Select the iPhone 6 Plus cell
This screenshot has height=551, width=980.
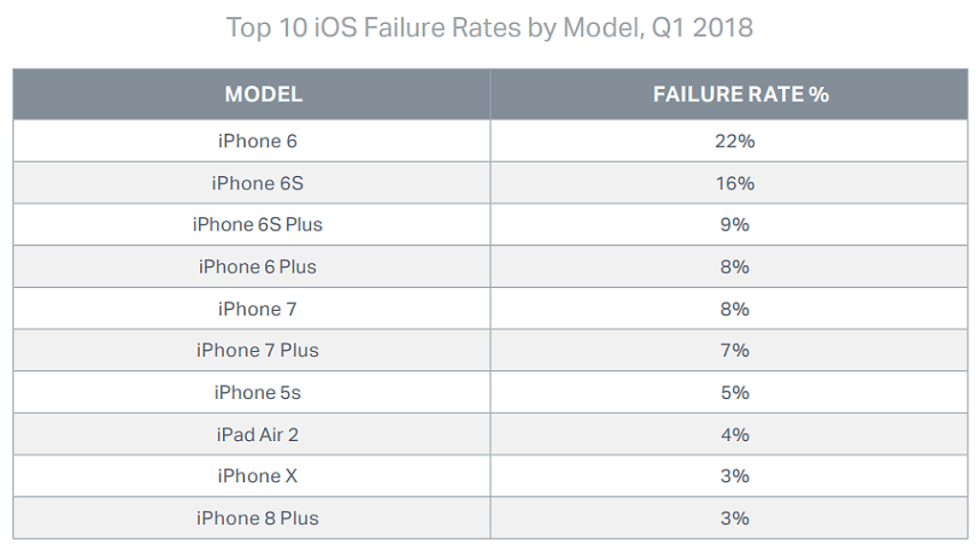coord(257,267)
